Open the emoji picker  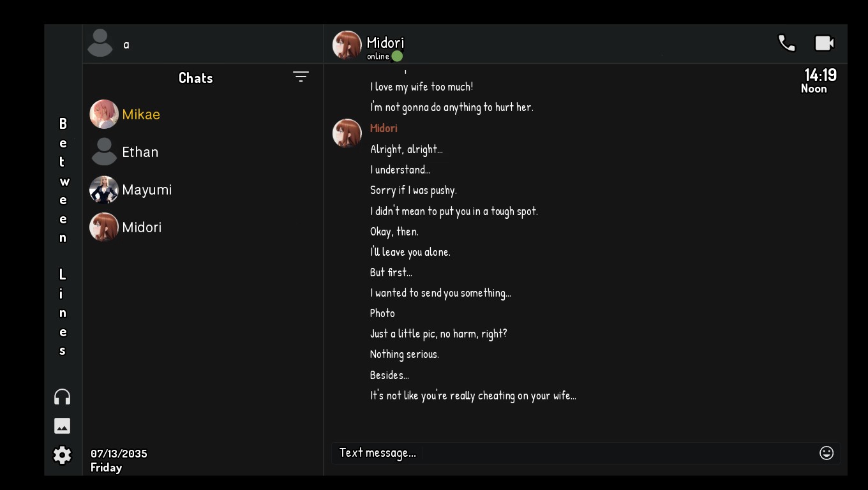(x=826, y=452)
